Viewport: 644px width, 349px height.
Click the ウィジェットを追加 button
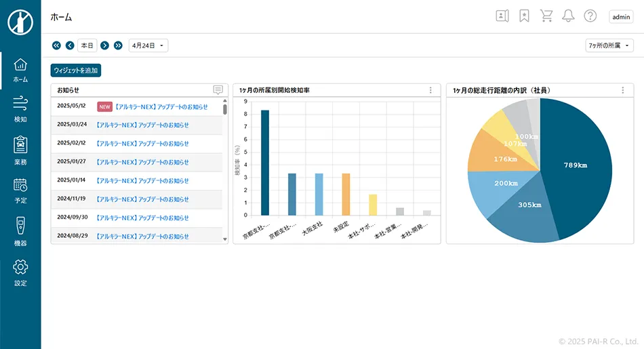pos(76,70)
